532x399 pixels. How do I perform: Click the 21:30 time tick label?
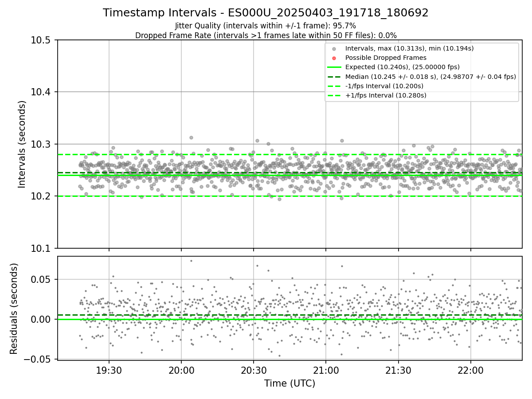[x=398, y=370]
